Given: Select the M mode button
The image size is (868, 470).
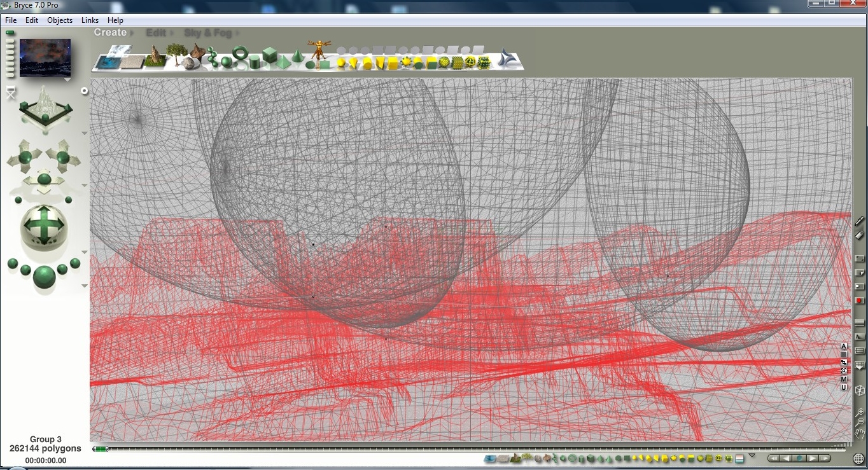Looking at the screenshot, I should click(844, 380).
